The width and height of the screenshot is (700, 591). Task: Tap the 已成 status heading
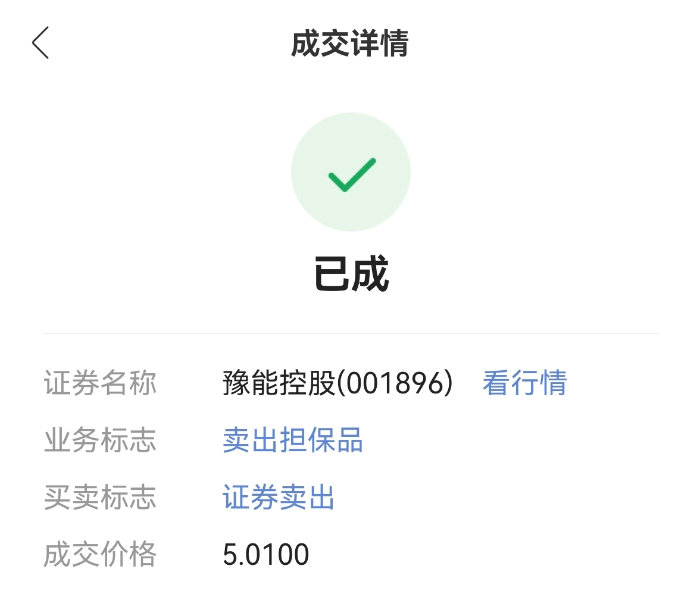(x=351, y=274)
